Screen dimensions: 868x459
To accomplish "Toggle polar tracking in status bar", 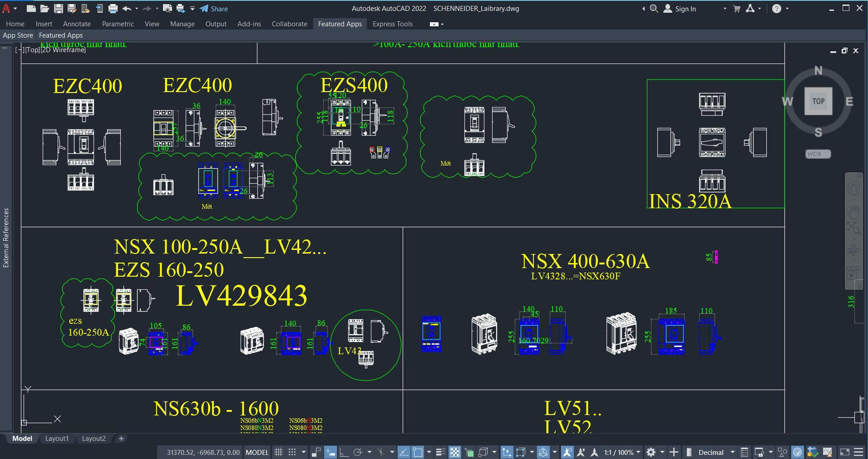I will 358,452.
